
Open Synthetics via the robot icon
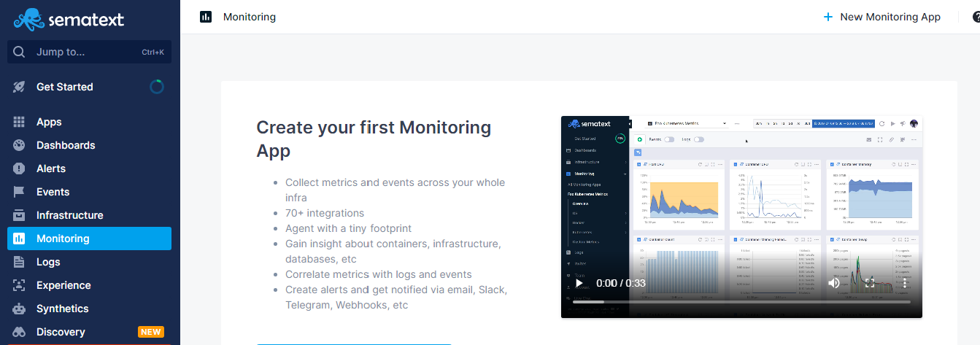pos(20,309)
